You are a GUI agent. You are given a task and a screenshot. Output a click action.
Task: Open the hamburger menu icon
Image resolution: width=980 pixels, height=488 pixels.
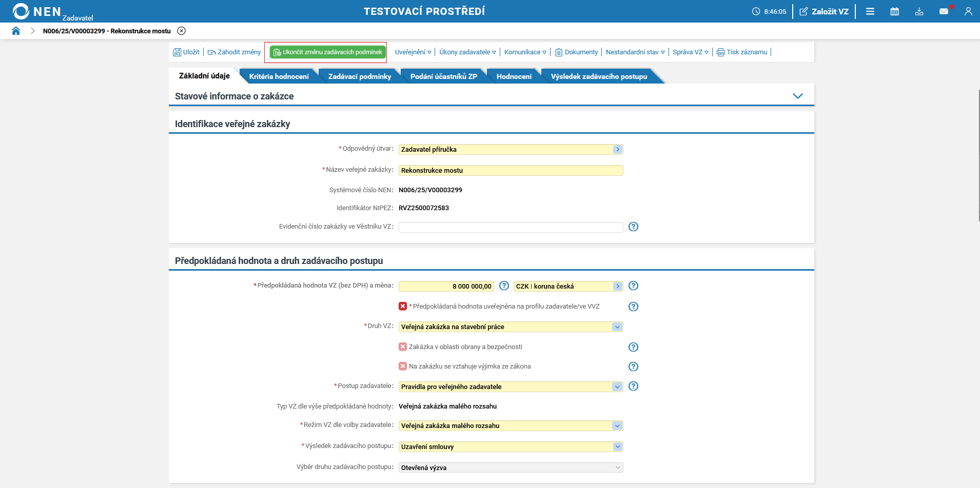tap(870, 11)
